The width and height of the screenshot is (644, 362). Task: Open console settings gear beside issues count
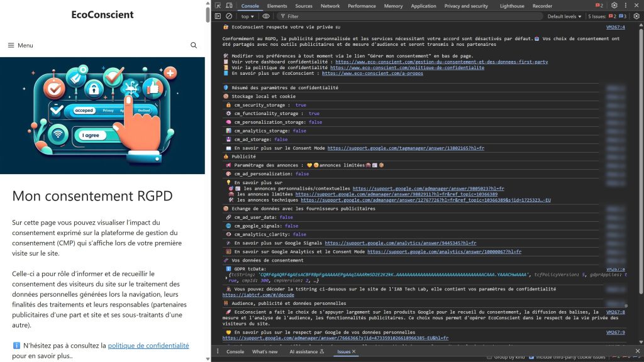636,16
